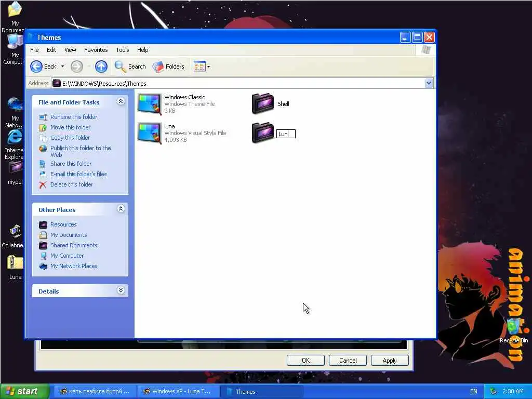The height and width of the screenshot is (399, 532).
Task: Select the folder icon being renamed
Action: (263, 132)
